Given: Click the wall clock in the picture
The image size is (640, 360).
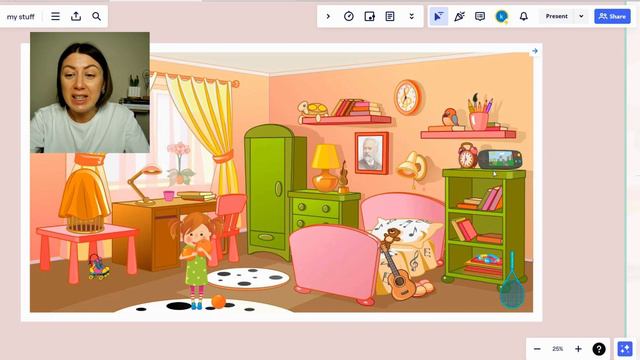Looking at the screenshot, I should click(407, 97).
